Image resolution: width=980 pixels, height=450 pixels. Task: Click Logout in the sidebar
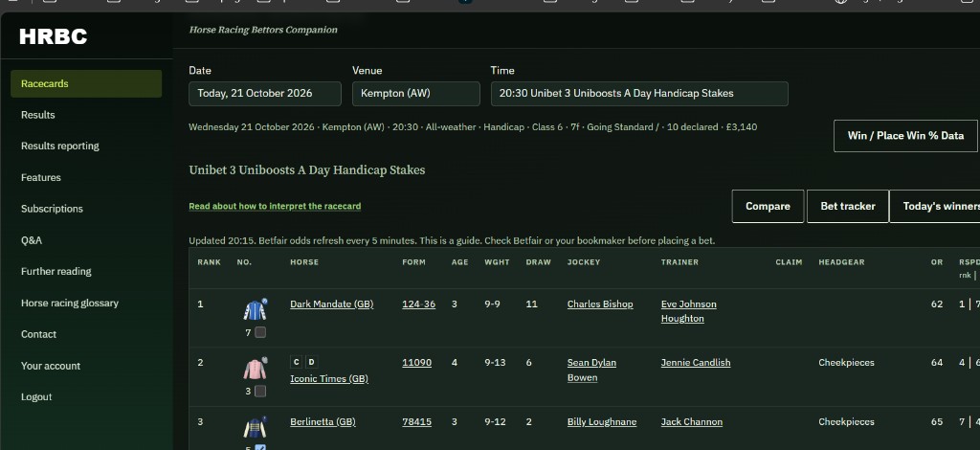tap(36, 397)
